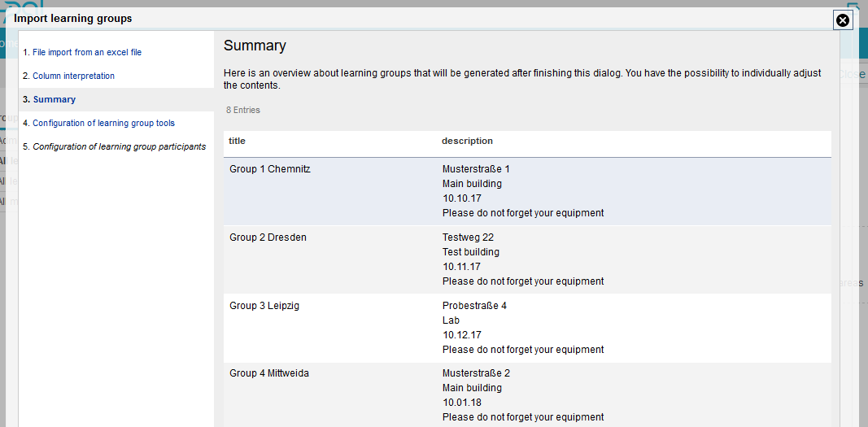
Task: Click the 8 Entries count label
Action: (x=243, y=110)
